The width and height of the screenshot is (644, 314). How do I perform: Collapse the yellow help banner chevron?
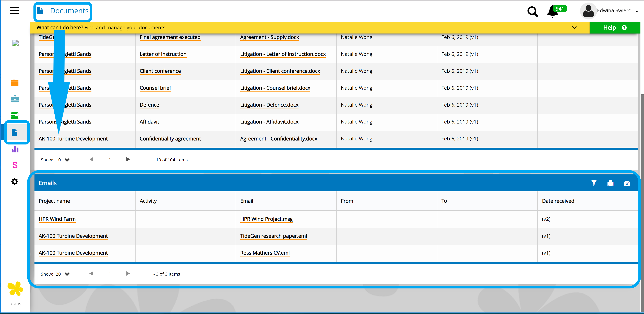pos(574,28)
